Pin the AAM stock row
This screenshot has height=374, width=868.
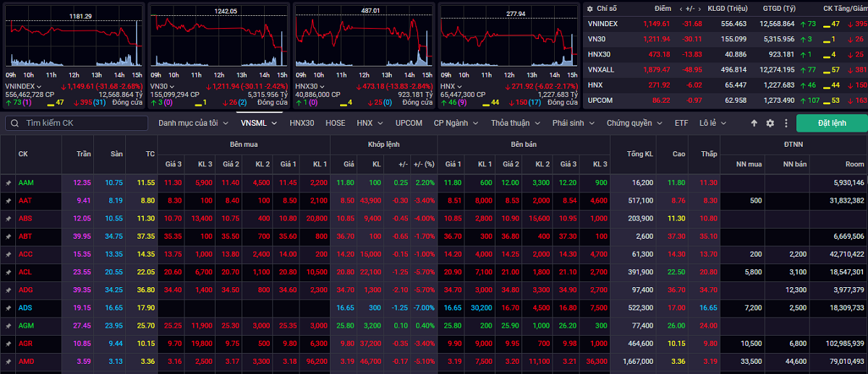pos(8,183)
